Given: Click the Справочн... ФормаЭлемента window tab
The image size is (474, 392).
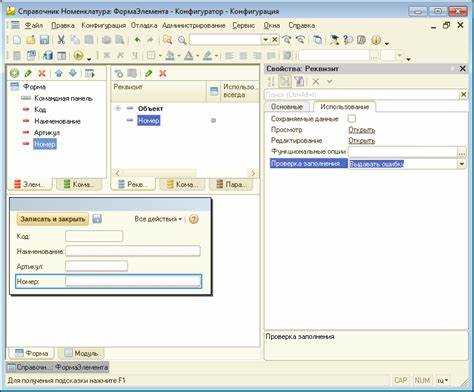Looking at the screenshot, I should coord(58,367).
